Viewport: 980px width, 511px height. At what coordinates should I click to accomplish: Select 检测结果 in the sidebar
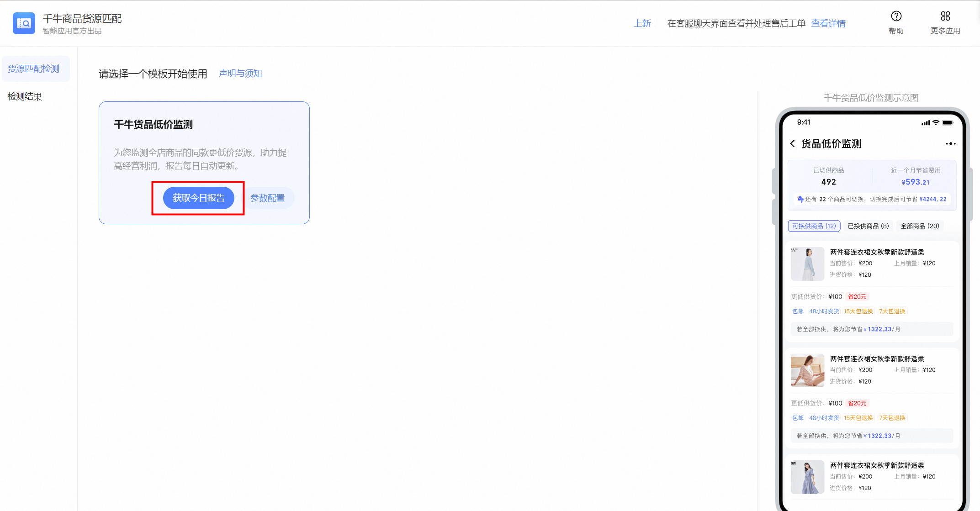tap(25, 96)
